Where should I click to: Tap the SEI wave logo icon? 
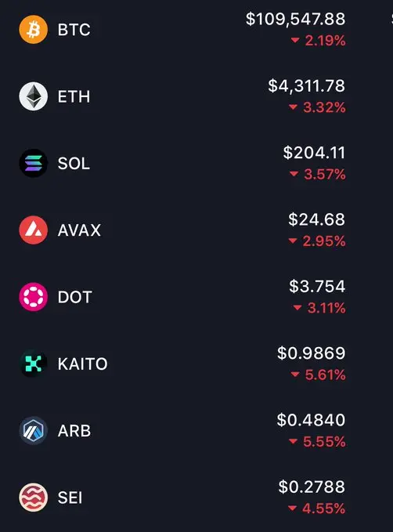[x=33, y=498]
